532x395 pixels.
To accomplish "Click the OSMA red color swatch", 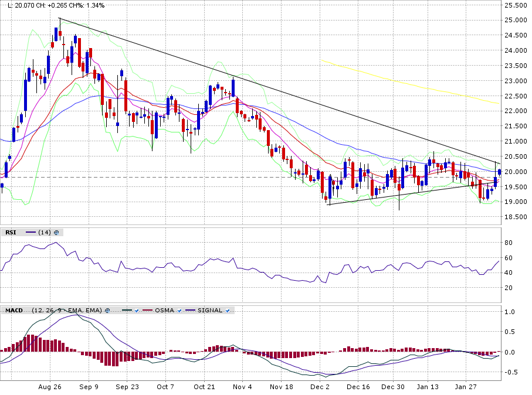I will pos(146,310).
